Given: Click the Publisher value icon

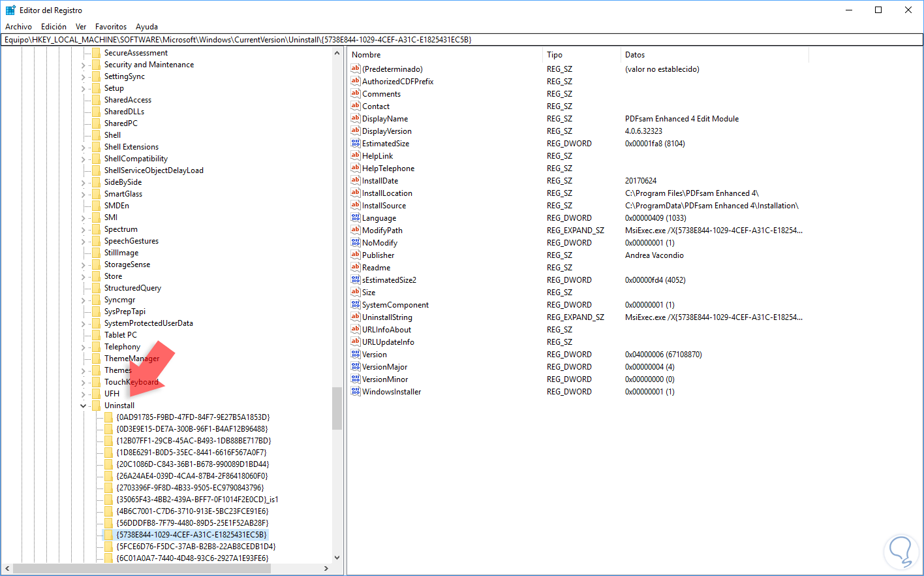Looking at the screenshot, I should tap(356, 255).
